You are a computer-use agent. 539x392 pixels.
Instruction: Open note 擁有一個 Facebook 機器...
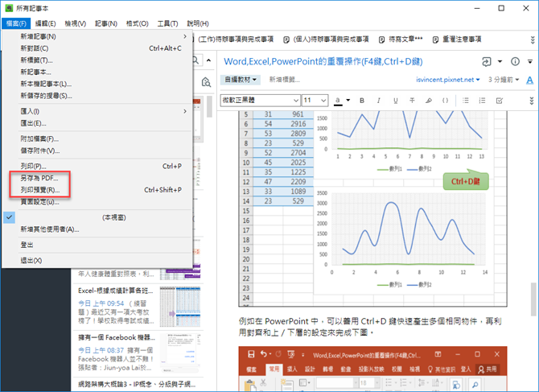pyautogui.click(x=138, y=353)
